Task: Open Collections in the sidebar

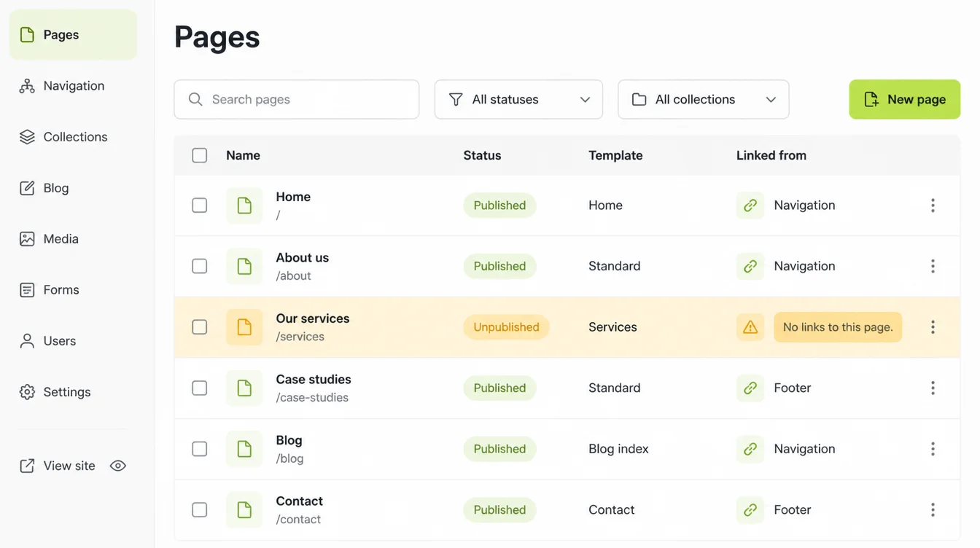Action: click(x=73, y=137)
